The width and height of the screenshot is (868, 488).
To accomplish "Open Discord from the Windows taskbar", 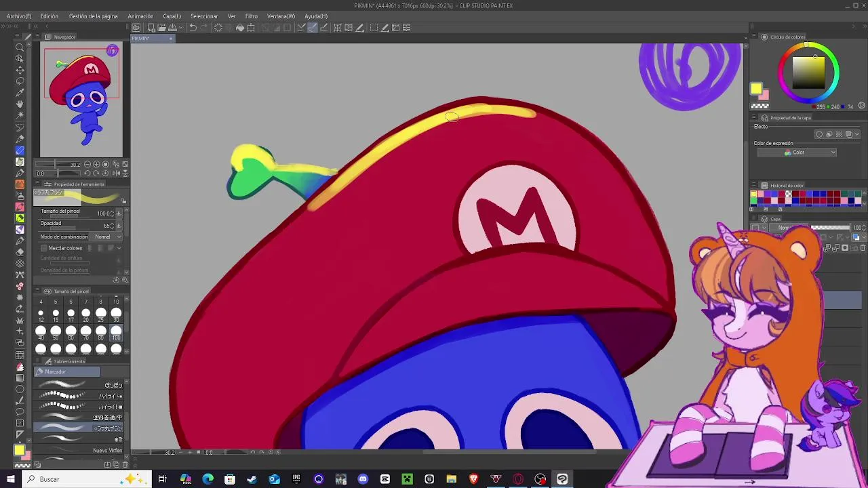I will [363, 479].
